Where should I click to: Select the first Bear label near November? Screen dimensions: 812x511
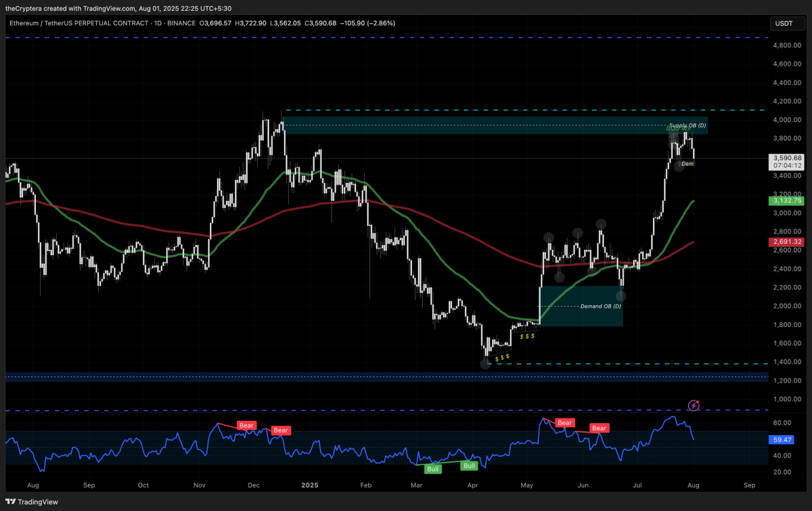pos(246,426)
